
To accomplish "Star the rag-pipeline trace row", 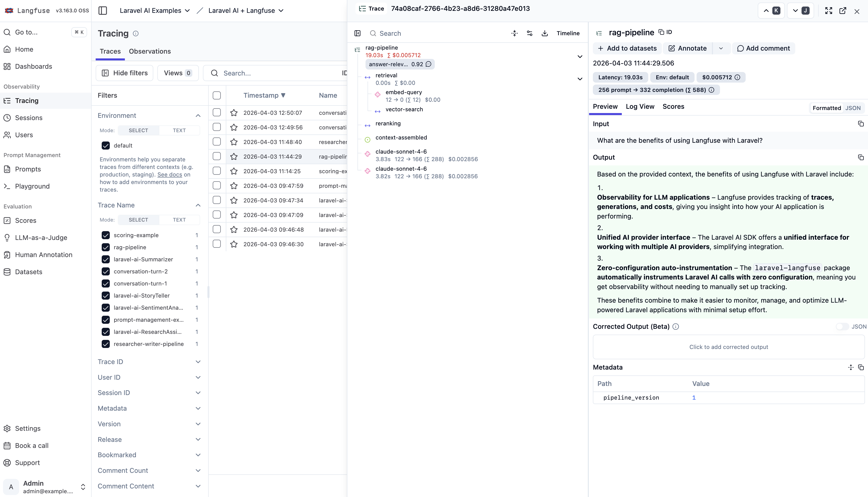I will [x=234, y=156].
